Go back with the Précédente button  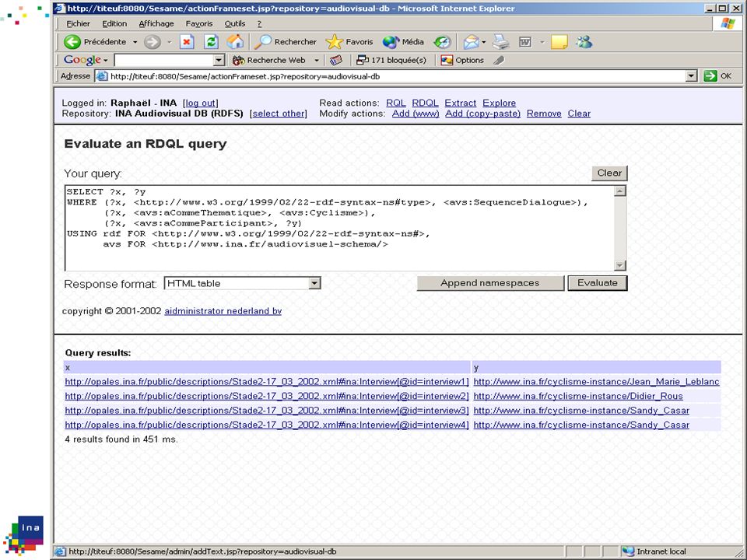click(95, 42)
